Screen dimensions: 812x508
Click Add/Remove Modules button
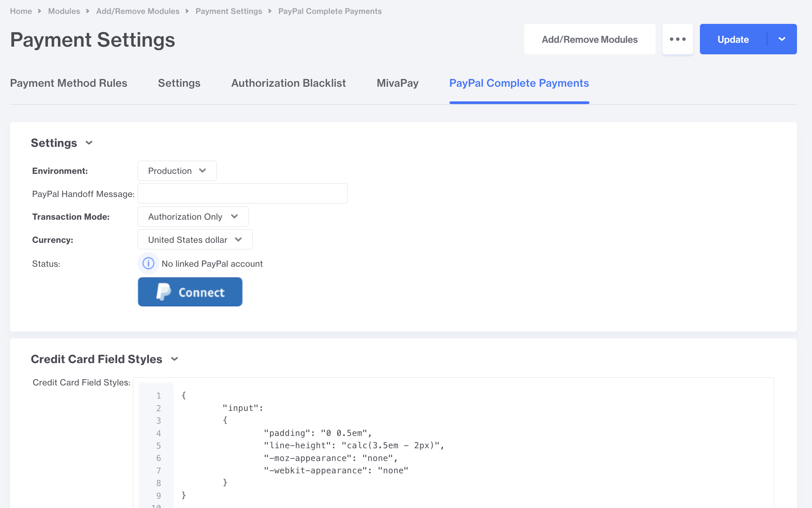point(590,39)
